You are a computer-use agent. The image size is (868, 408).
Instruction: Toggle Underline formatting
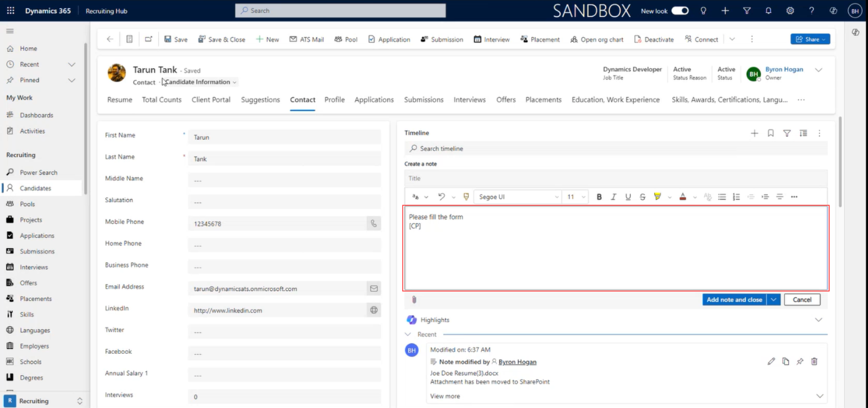pos(628,197)
